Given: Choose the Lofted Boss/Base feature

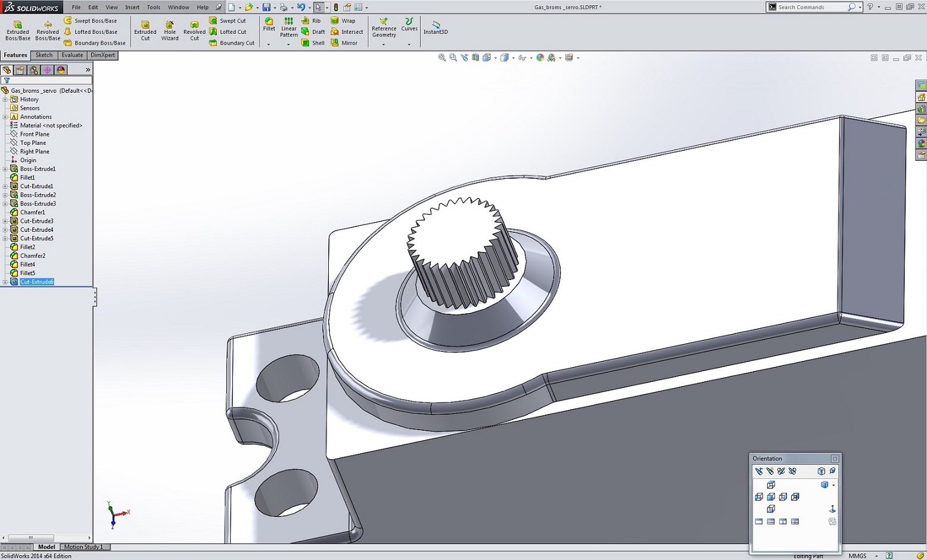Looking at the screenshot, I should coord(91,32).
